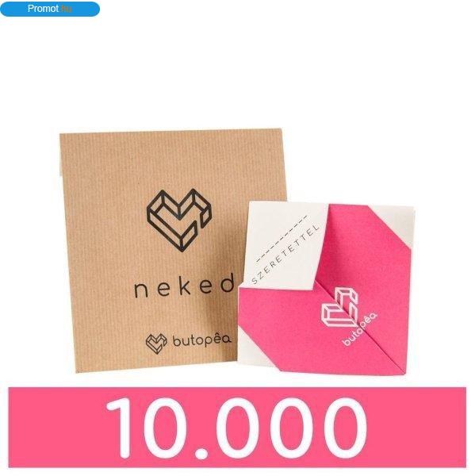This screenshot has width=475, height=476.
Task: Click the large black heart logo on envelope
Action: pyautogui.click(x=179, y=220)
